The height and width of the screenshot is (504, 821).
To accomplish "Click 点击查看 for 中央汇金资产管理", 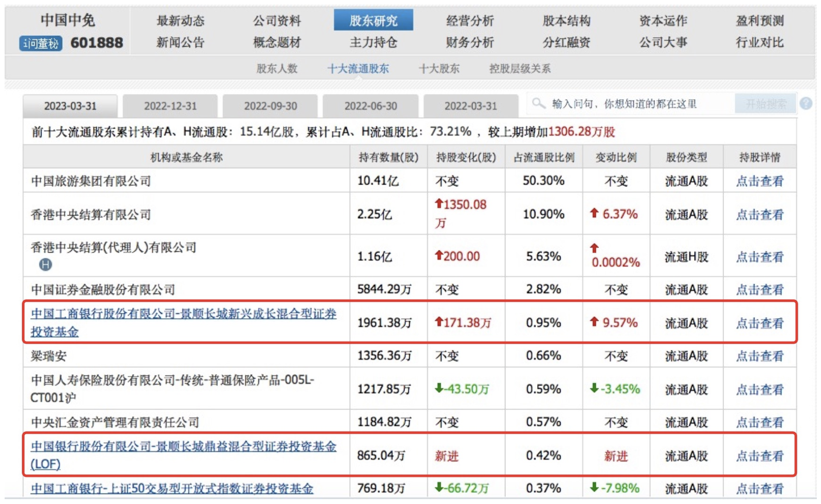I will 759,422.
